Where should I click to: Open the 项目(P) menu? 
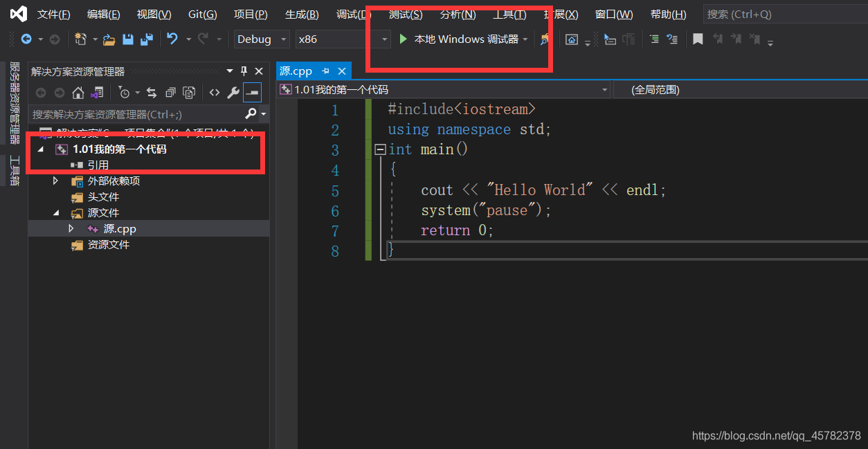[251, 14]
